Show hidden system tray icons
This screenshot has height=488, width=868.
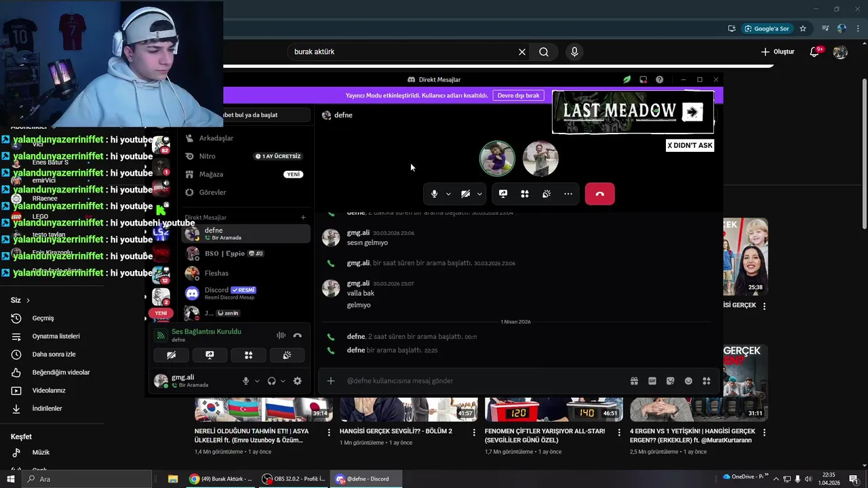point(776,479)
